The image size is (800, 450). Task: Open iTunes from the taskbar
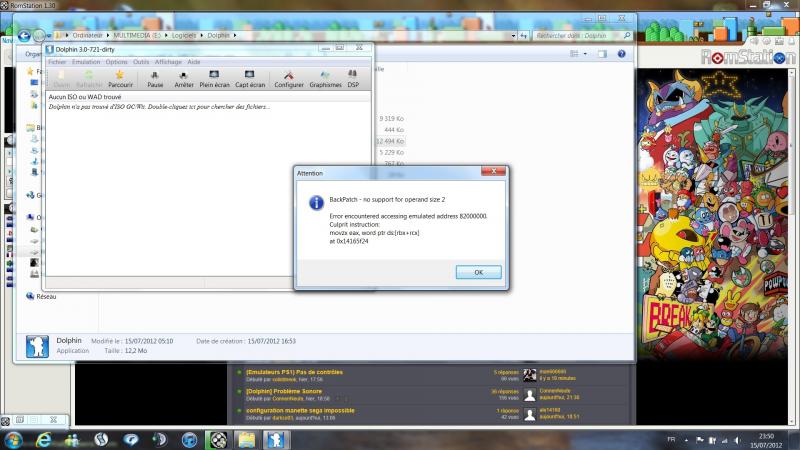tap(189, 440)
